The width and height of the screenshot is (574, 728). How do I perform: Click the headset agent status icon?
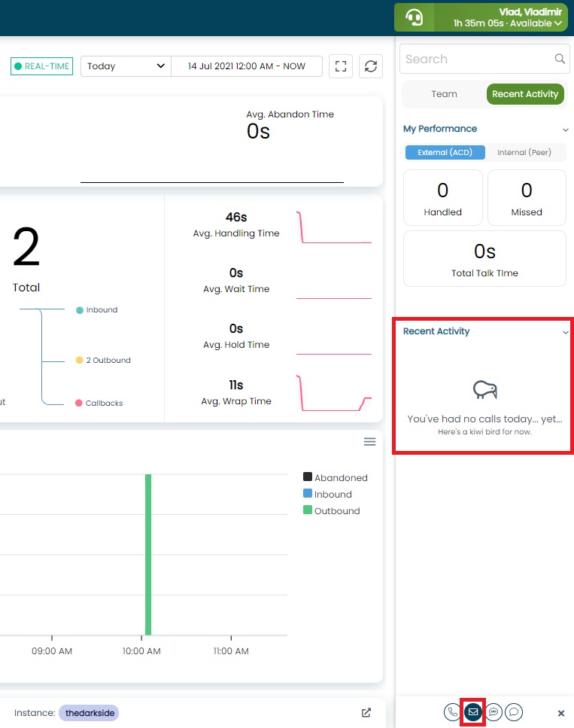point(414,17)
